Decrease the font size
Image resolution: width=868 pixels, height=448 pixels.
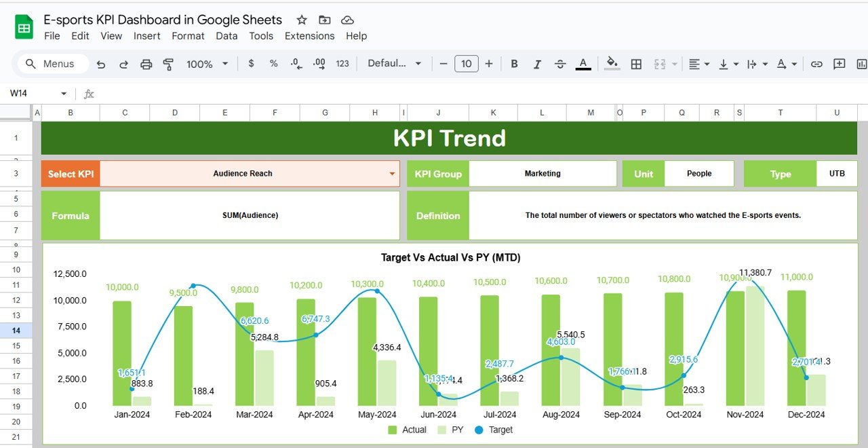click(x=443, y=64)
